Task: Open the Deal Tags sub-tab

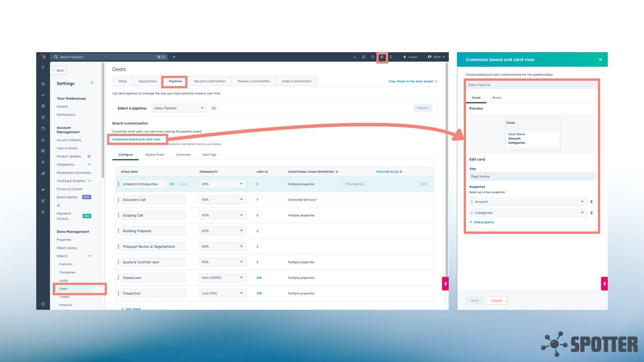Action: (209, 155)
